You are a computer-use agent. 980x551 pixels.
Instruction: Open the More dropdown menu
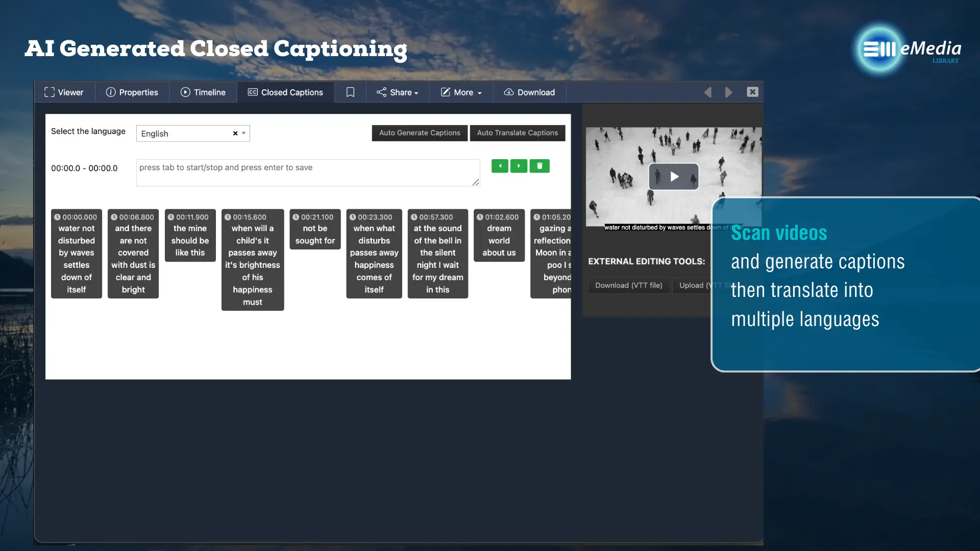click(461, 92)
